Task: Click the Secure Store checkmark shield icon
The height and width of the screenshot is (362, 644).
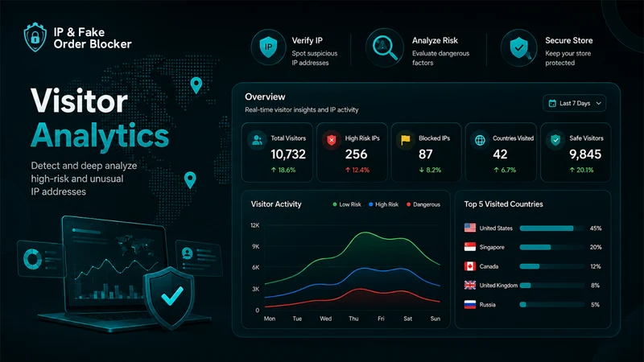Action: [x=519, y=47]
